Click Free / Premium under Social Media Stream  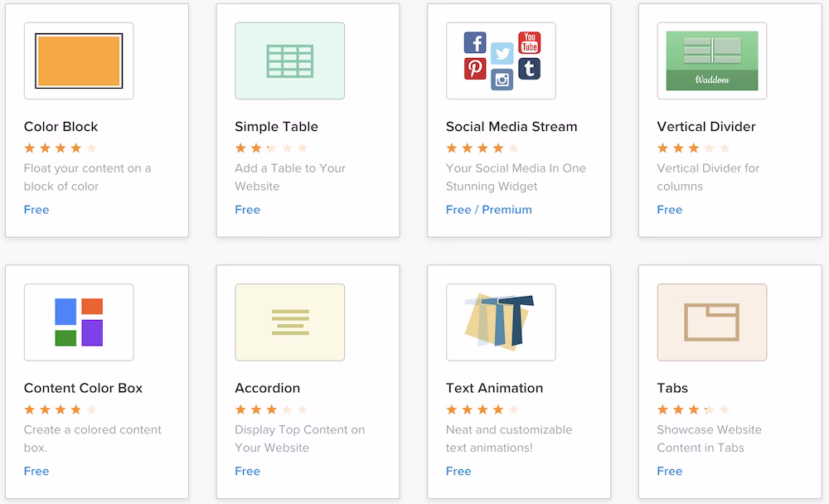(x=489, y=210)
